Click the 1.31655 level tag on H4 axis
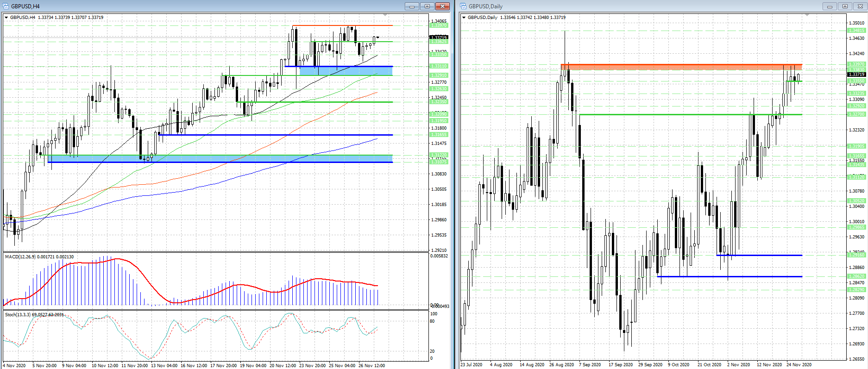This screenshot has width=868, height=369. [x=439, y=135]
